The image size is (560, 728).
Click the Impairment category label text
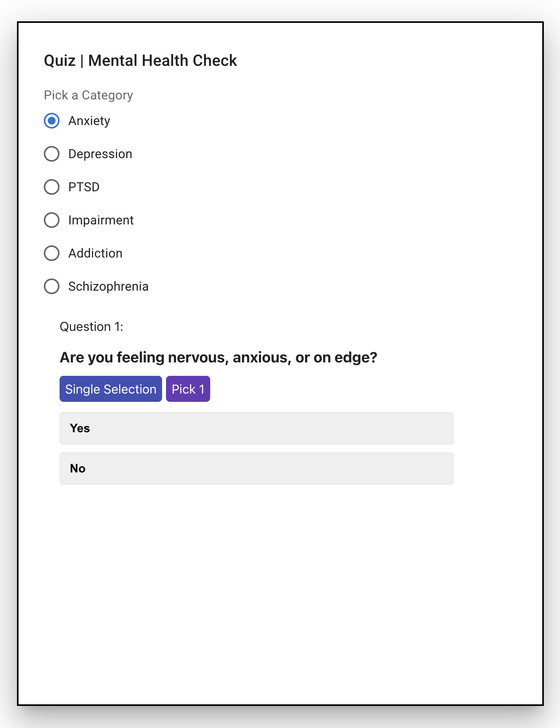(x=101, y=220)
